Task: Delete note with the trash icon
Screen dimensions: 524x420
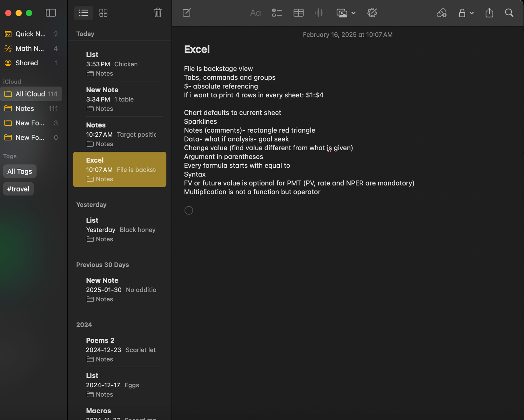Action: [158, 13]
